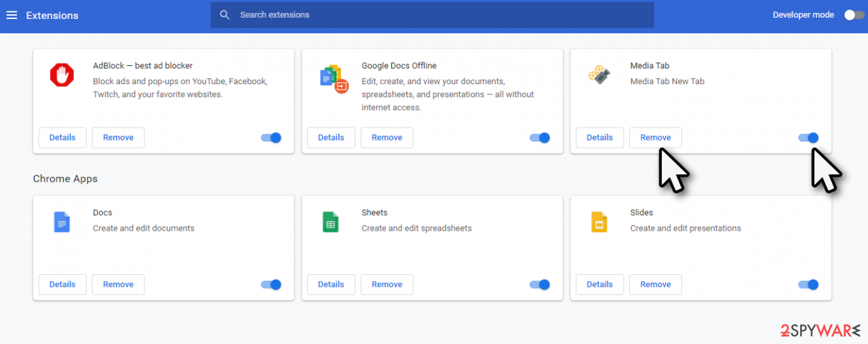Remove the Slides app
This screenshot has height=344, width=868.
655,285
